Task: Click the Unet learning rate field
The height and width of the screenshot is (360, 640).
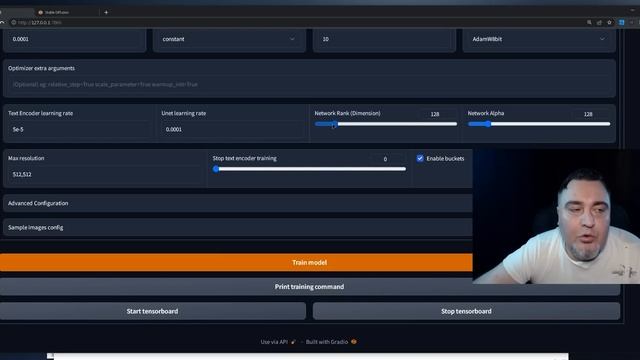Action: coord(233,129)
